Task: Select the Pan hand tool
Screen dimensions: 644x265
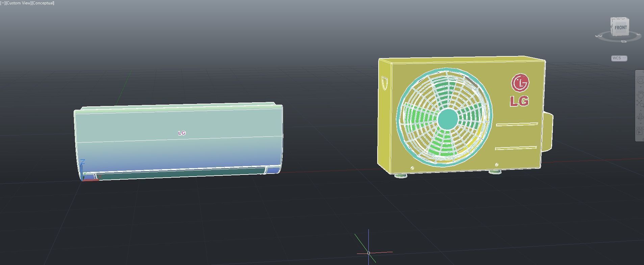Action: (x=640, y=94)
